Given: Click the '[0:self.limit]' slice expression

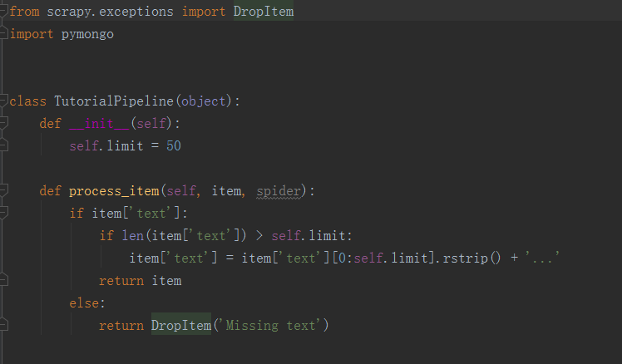Looking at the screenshot, I should click(x=383, y=258).
